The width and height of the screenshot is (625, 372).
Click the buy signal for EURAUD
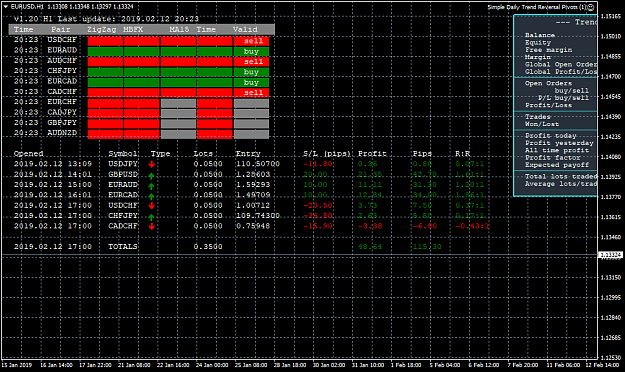pos(252,51)
